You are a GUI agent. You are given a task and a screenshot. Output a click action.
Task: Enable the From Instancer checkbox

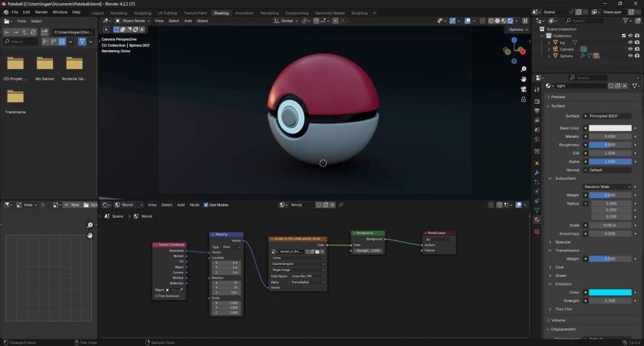155,296
